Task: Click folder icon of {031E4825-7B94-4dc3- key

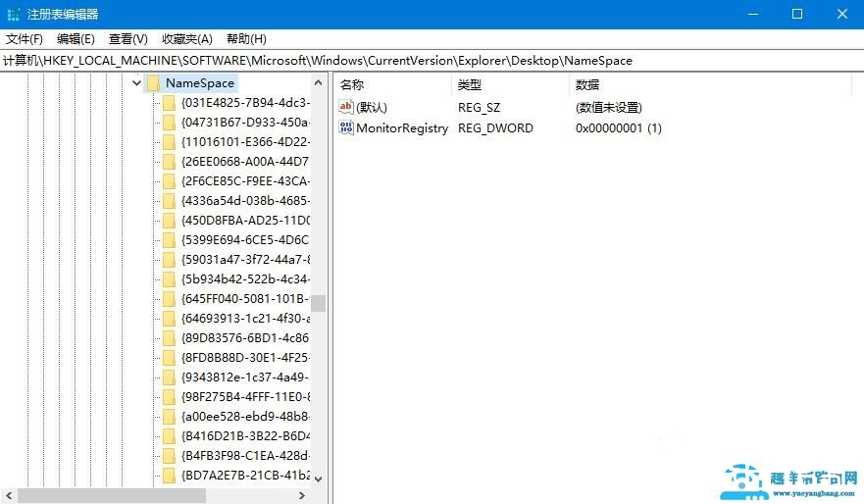Action: pyautogui.click(x=169, y=103)
